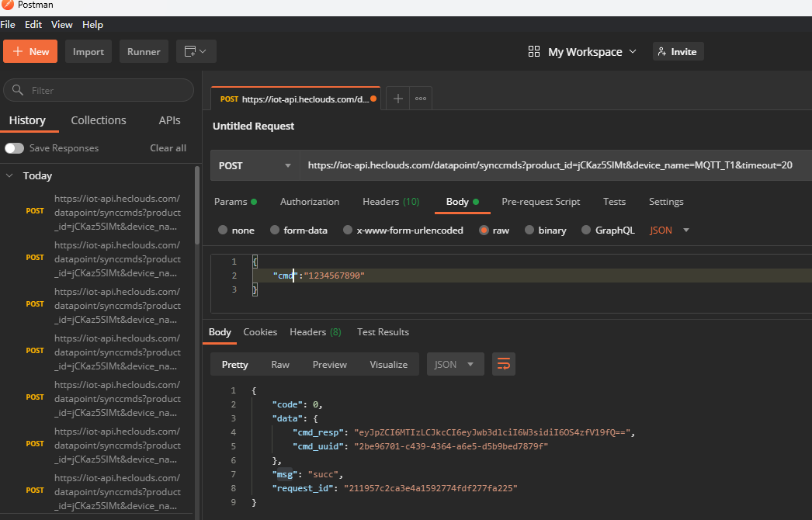Open response Headers (8) tab

tap(315, 332)
